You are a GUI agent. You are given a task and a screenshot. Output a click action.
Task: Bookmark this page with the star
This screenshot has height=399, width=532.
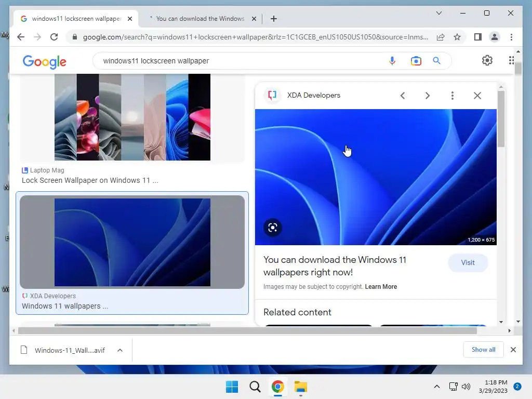(x=457, y=37)
